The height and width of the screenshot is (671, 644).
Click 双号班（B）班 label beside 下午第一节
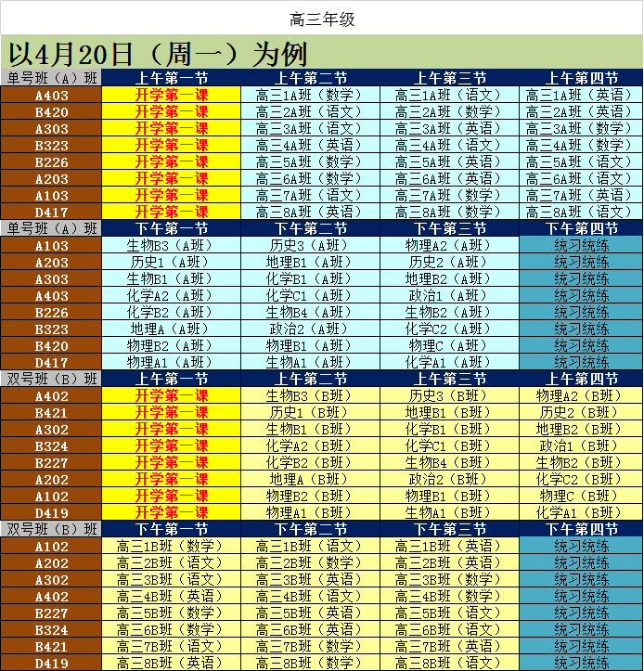pos(51,529)
